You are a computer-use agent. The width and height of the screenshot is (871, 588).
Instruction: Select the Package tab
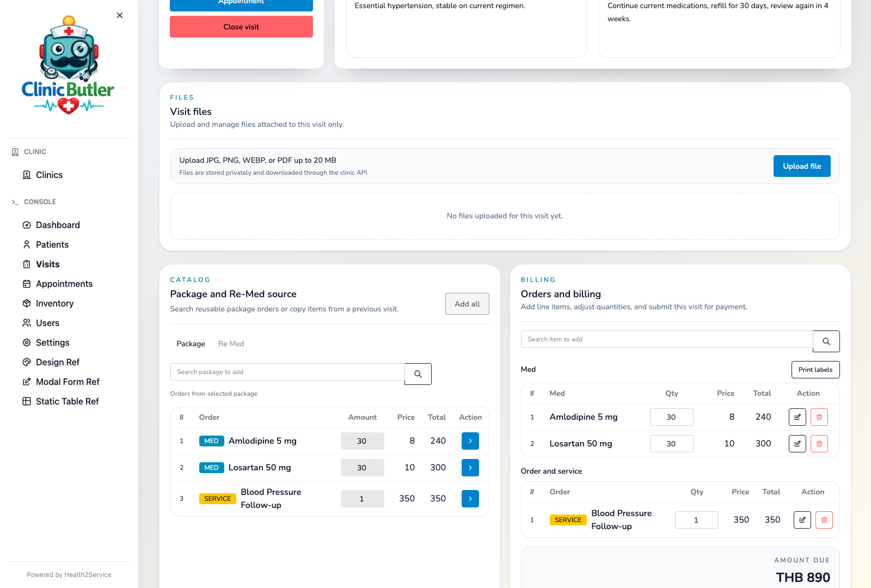[191, 344]
